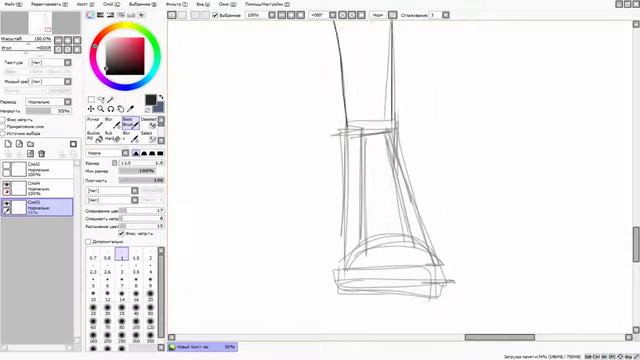
Task: Pick the flat square brush edge shape
Action: click(x=160, y=153)
